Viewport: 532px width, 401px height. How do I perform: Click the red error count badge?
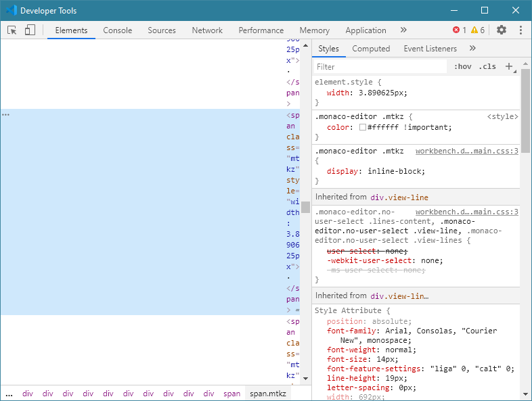click(460, 30)
